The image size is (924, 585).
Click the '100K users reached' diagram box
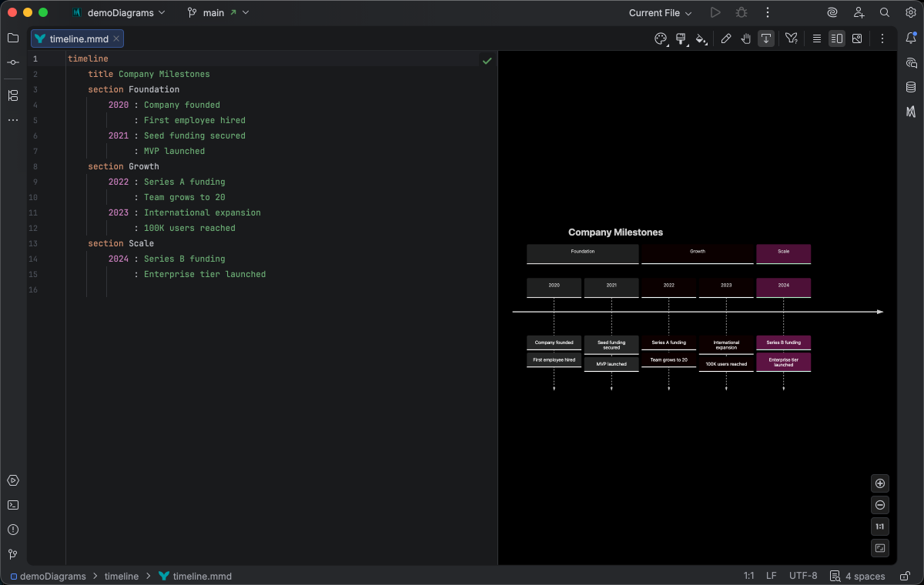point(726,364)
